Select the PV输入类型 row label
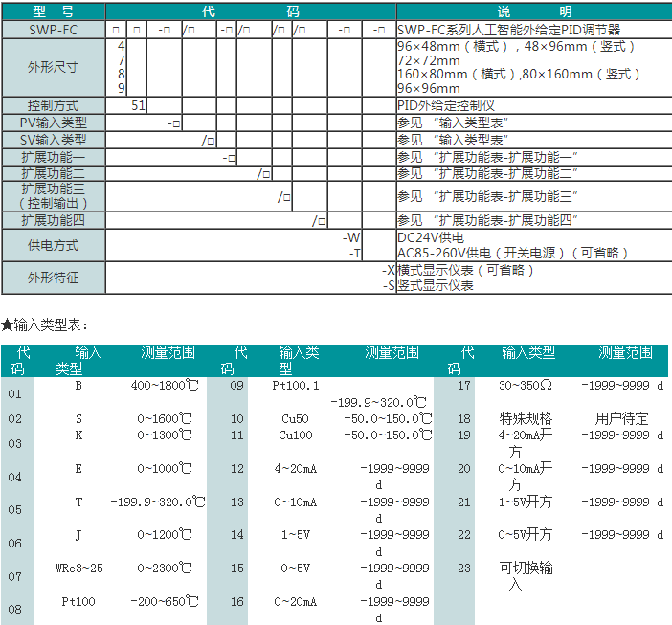The width and height of the screenshot is (672, 625). point(54,123)
